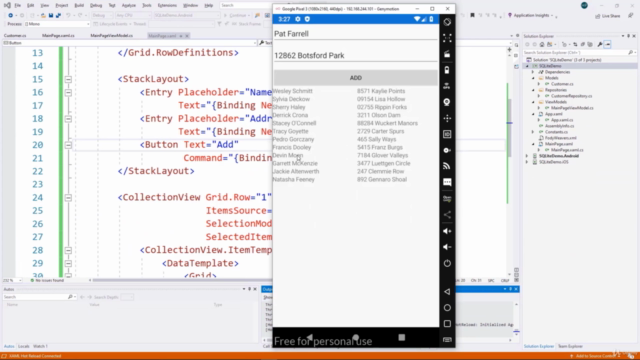Click Open File folder icon in toolbar
Viewport: 640px width, 360px height.
click(x=43, y=16)
